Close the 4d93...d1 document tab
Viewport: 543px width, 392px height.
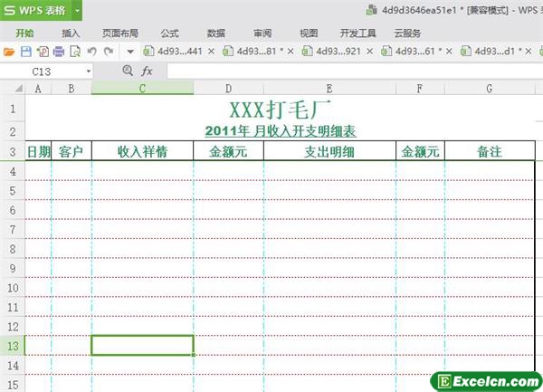(529, 52)
